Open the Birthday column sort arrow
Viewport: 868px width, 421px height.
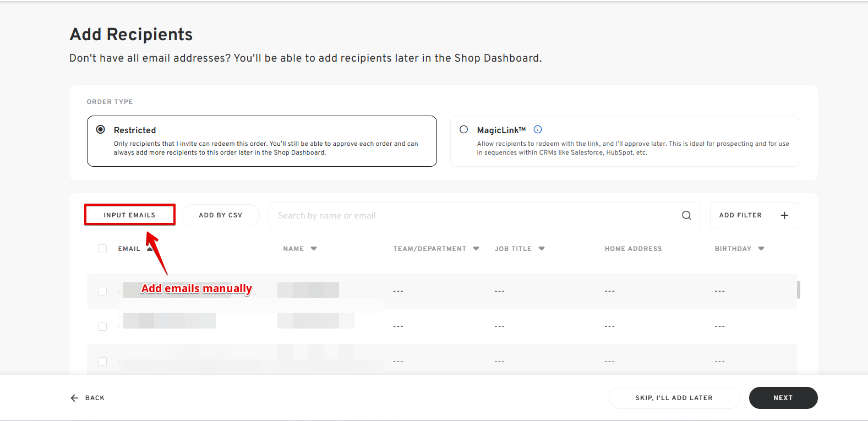click(761, 249)
